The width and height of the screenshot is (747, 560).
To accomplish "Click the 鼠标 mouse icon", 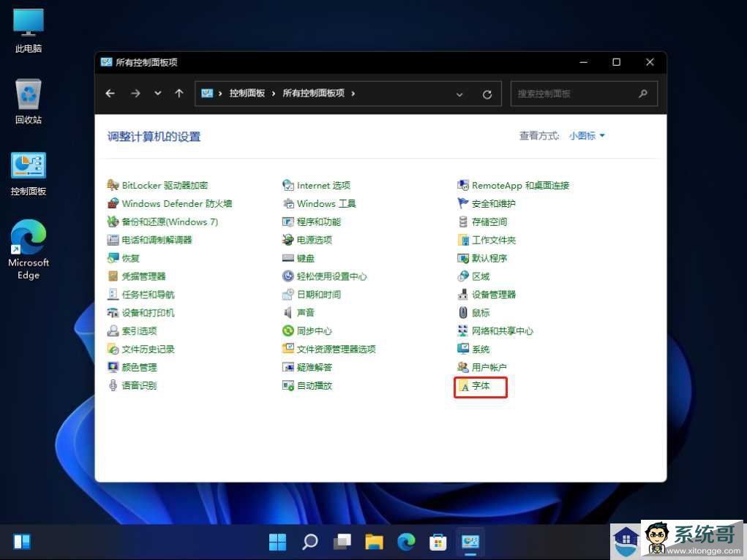I will coord(463,313).
